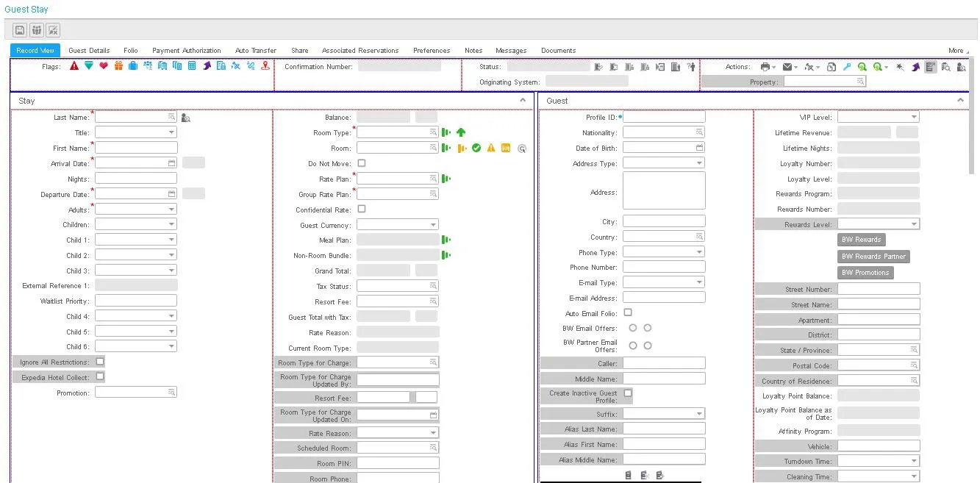Click the envelope mail icon in Actions
The width and height of the screenshot is (980, 483).
click(x=787, y=67)
